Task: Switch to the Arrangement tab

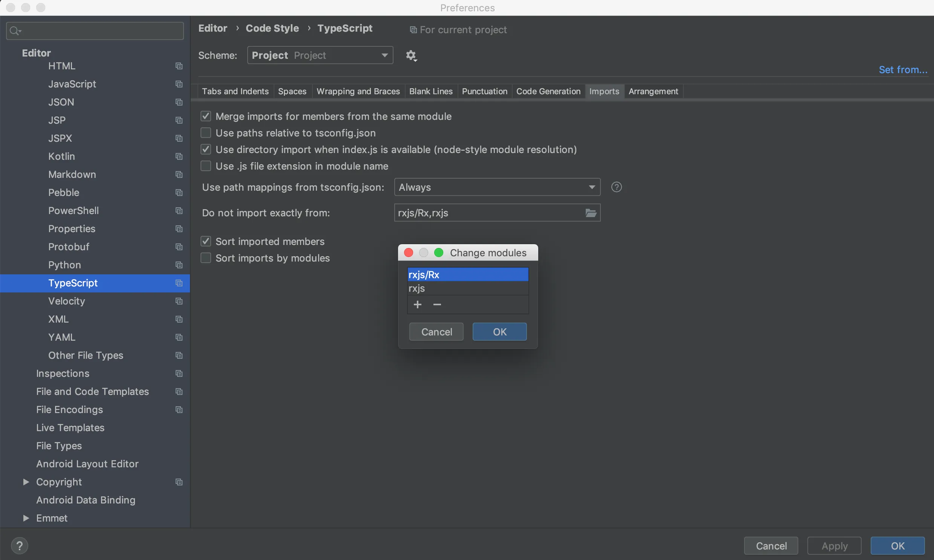Action: click(653, 91)
